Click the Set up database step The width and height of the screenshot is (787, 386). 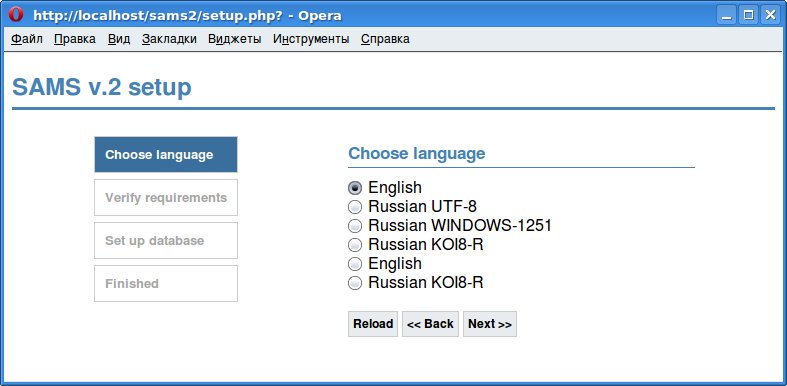(166, 240)
